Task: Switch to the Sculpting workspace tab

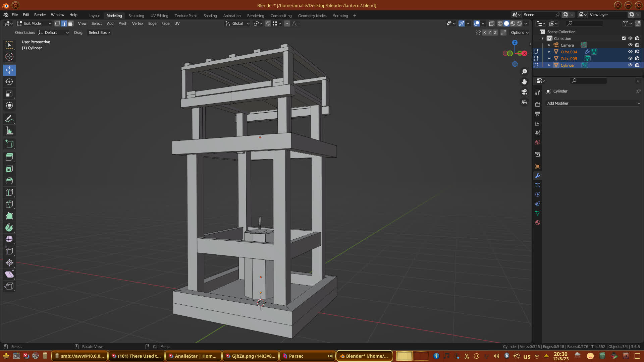Action: click(136, 16)
